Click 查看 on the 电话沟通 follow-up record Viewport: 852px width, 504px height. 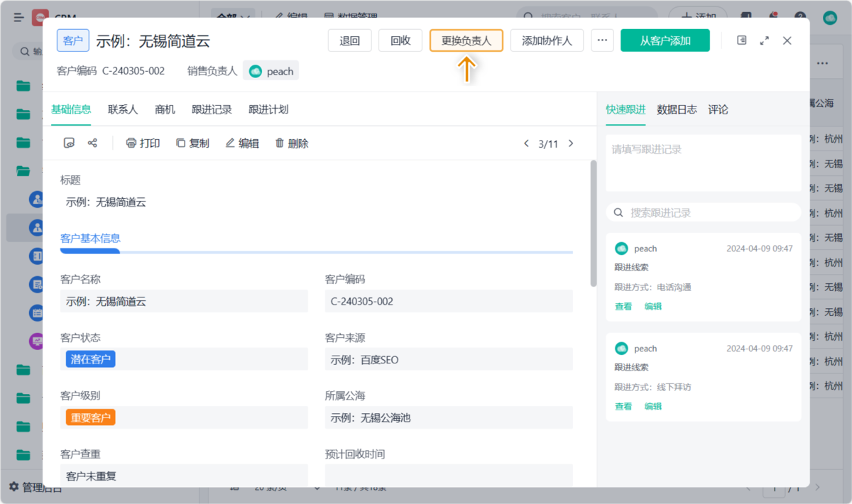click(x=623, y=307)
